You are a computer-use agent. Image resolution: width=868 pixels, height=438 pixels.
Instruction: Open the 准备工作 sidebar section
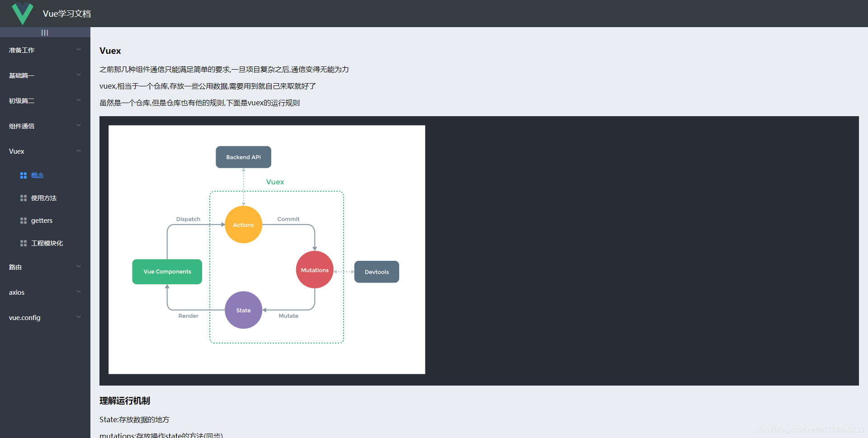pos(45,50)
